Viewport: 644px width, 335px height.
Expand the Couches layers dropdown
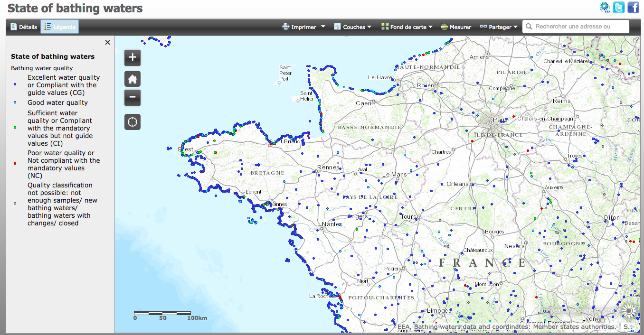click(353, 27)
